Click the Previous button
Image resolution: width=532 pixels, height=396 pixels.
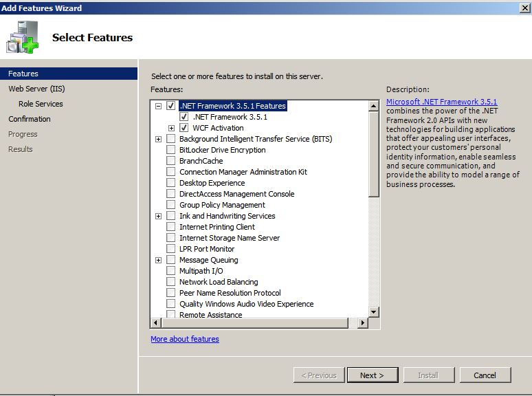[x=319, y=375]
